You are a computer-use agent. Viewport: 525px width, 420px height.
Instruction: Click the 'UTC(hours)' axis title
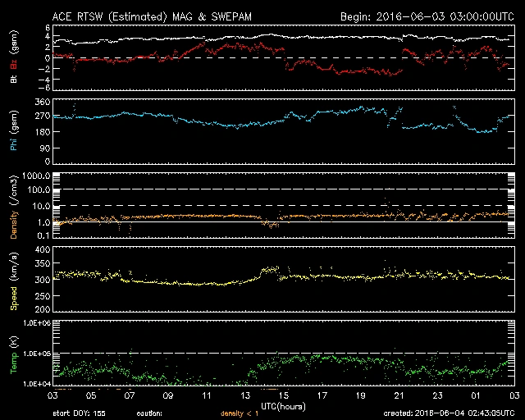283,406
